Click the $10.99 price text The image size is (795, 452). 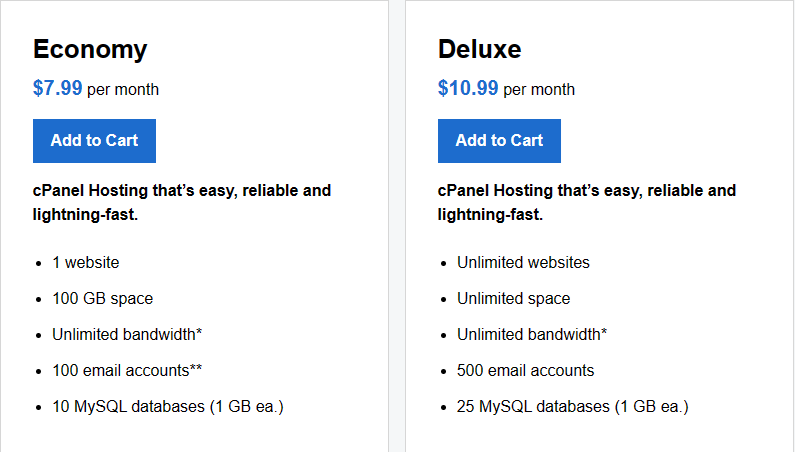468,88
